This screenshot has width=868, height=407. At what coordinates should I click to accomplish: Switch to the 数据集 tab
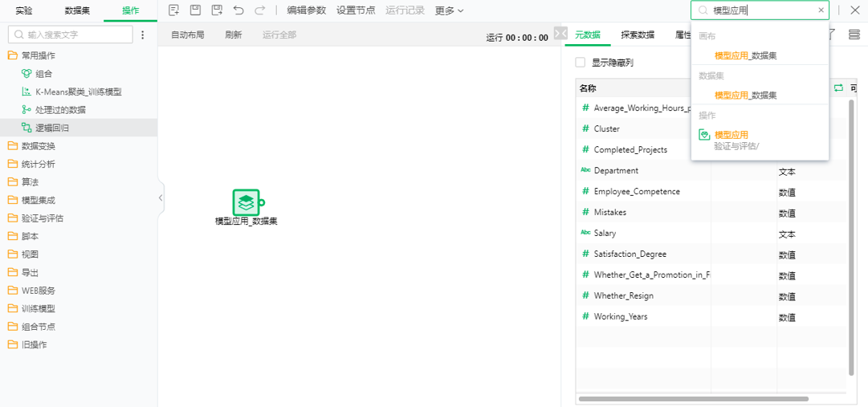click(78, 10)
